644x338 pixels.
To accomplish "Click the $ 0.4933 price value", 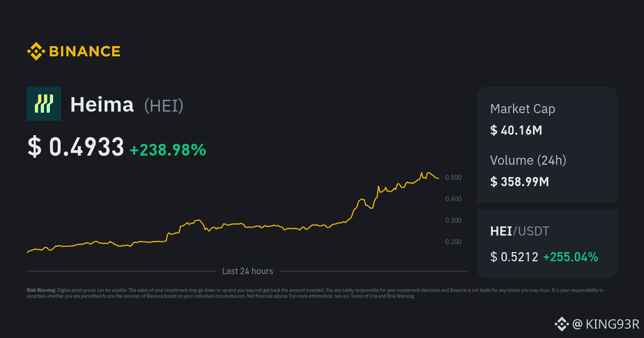I will tap(76, 148).
